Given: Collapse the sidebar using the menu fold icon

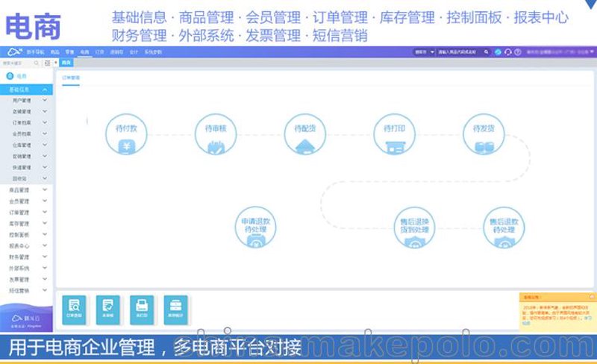Looking at the screenshot, I should coord(48,63).
